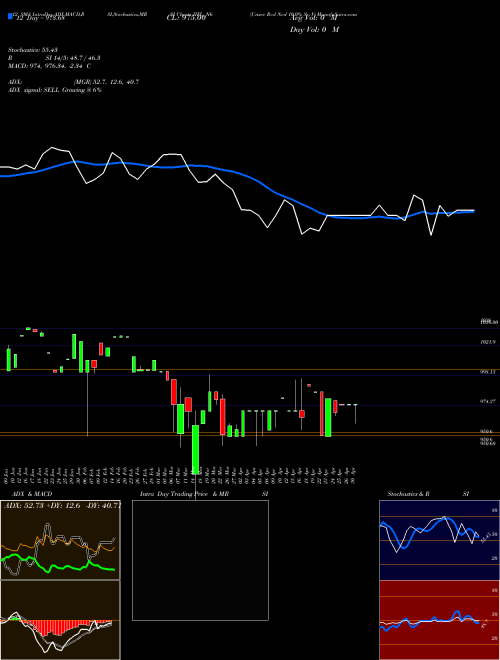Click the 'MACD: 974, 976.34, -2.34 C' line
This screenshot has height=660, width=500.
[x=49, y=66]
